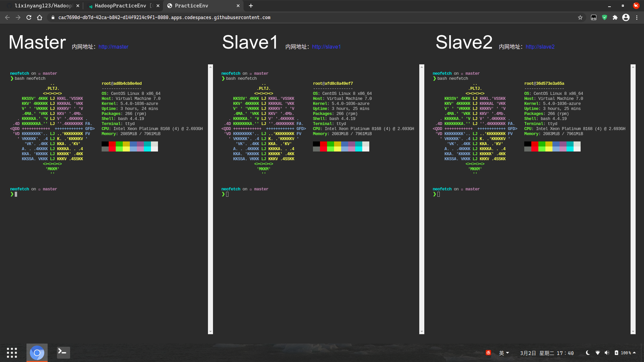Bookmark this page with the star
This screenshot has height=362, width=644.
coord(580,17)
